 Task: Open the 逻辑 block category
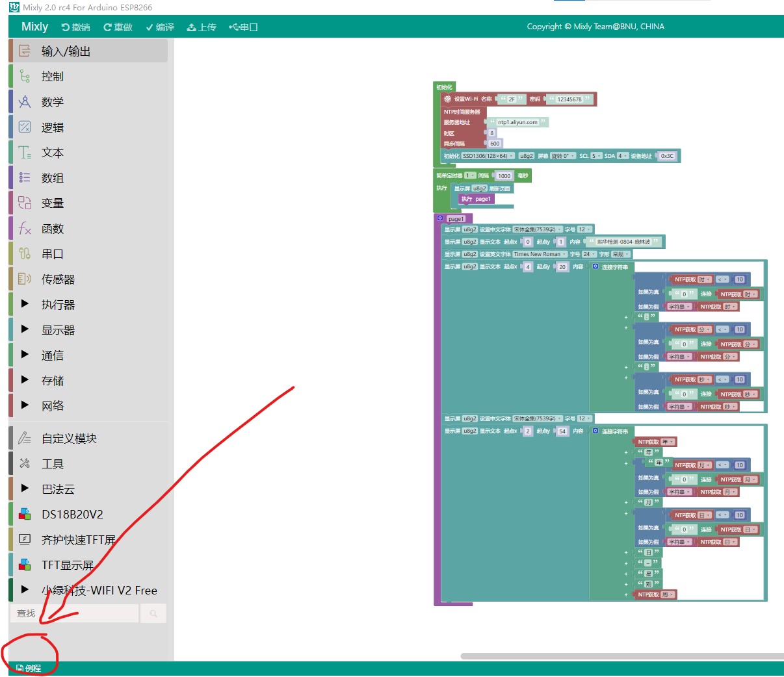(88, 127)
